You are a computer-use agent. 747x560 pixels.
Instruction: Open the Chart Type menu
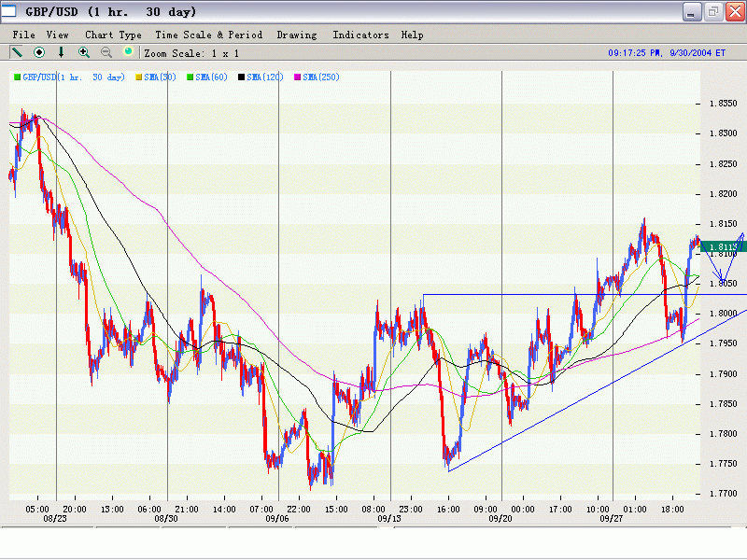tap(113, 35)
